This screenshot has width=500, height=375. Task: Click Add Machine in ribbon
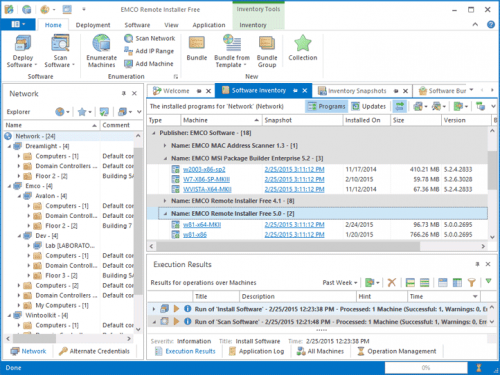(x=149, y=64)
